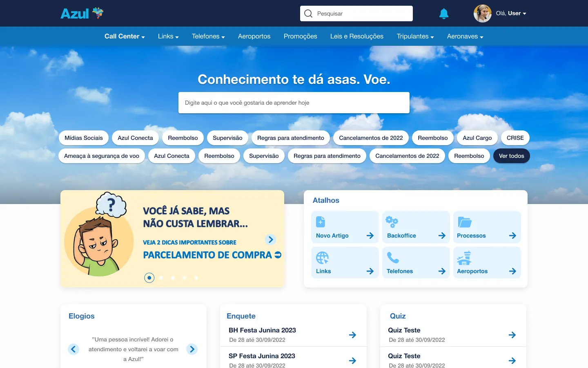Expand the Tripulantes dropdown
588x368 pixels.
[x=415, y=36]
